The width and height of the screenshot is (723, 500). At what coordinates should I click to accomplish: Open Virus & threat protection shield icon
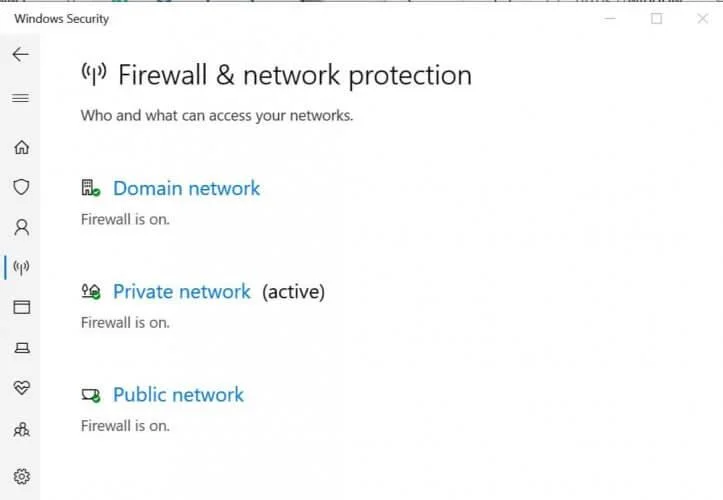(x=21, y=187)
